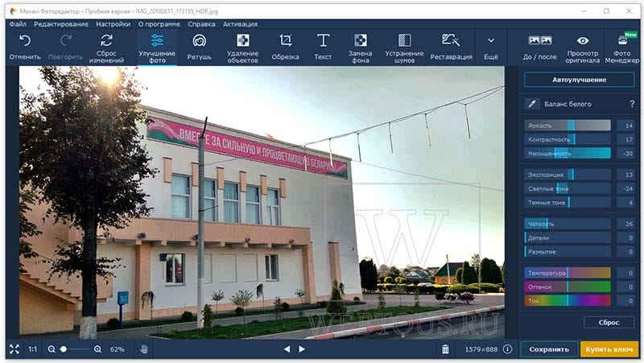The width and height of the screenshot is (644, 363).
Task: Adjust the Температура color slider
Action: pos(568,273)
